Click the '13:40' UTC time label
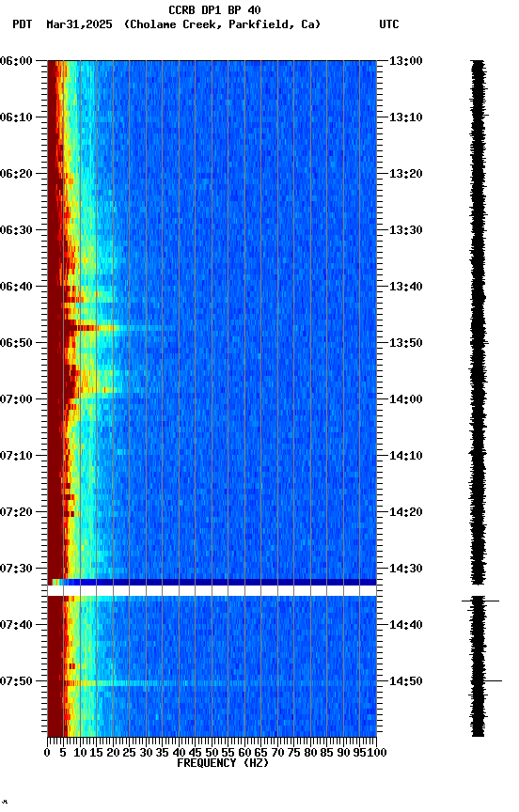 point(405,287)
